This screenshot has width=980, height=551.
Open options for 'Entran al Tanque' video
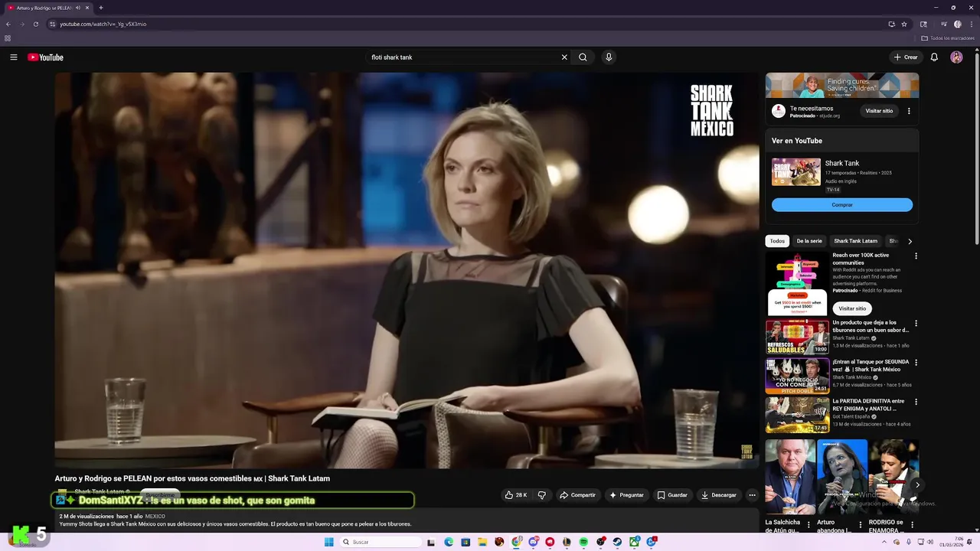916,362
